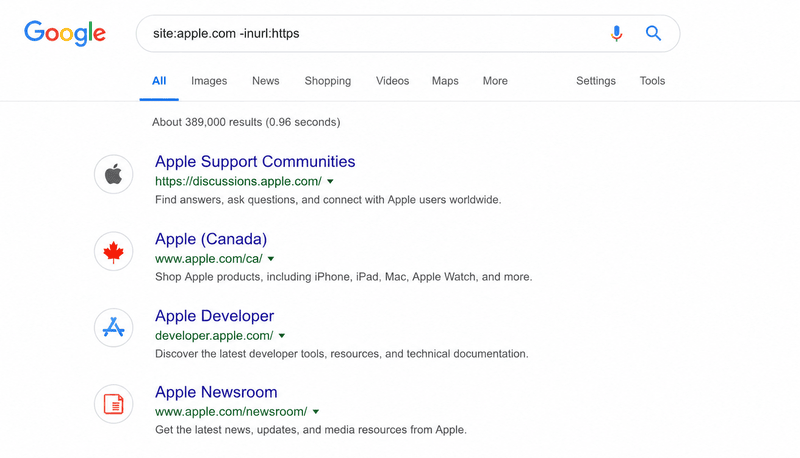Open Apple Support Communities result title

[x=255, y=162]
